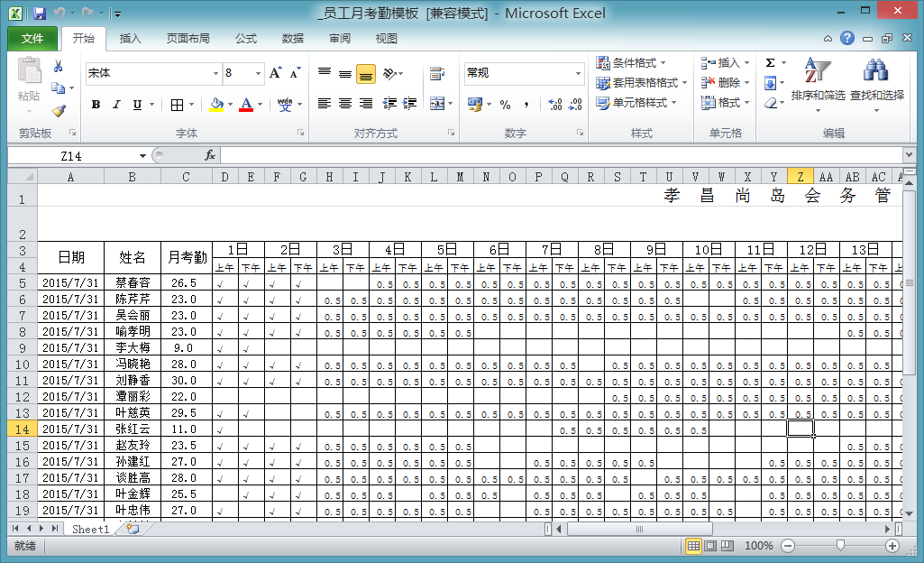
Task: Open Format as Table (套用表格格式) dropdown
Action: (x=642, y=83)
